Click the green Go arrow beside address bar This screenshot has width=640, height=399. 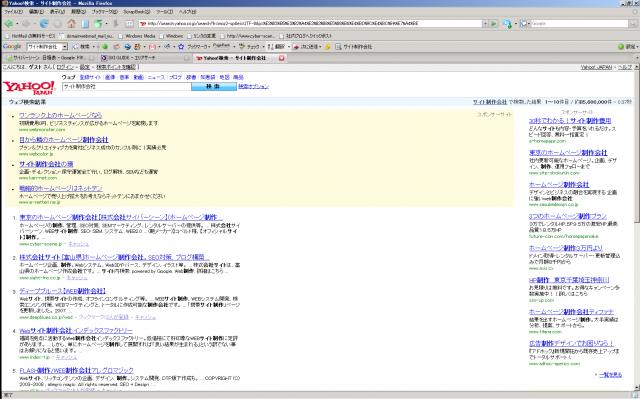pos(494,24)
